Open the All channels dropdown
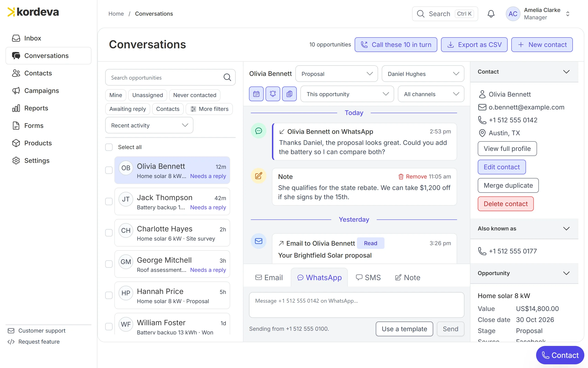The height and width of the screenshot is (368, 588). click(431, 94)
